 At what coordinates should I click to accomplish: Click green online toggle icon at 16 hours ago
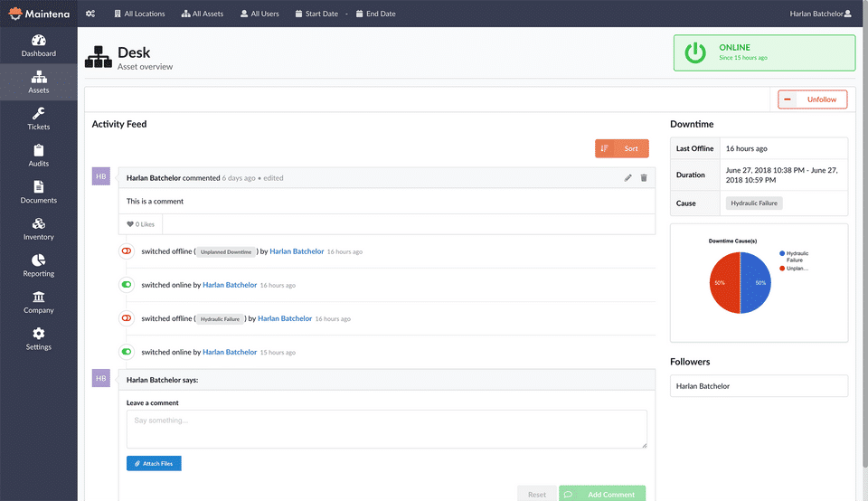tap(127, 285)
